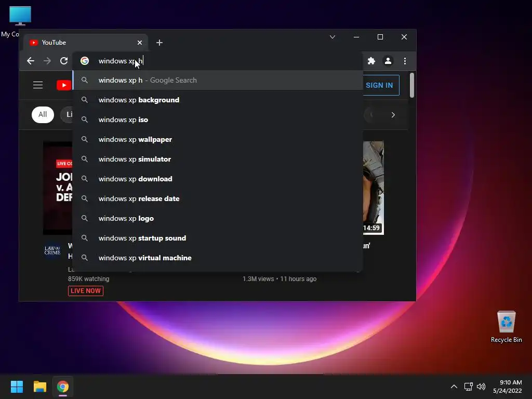Open YouTube hamburger guide menu
Image resolution: width=532 pixels, height=399 pixels.
click(37, 85)
